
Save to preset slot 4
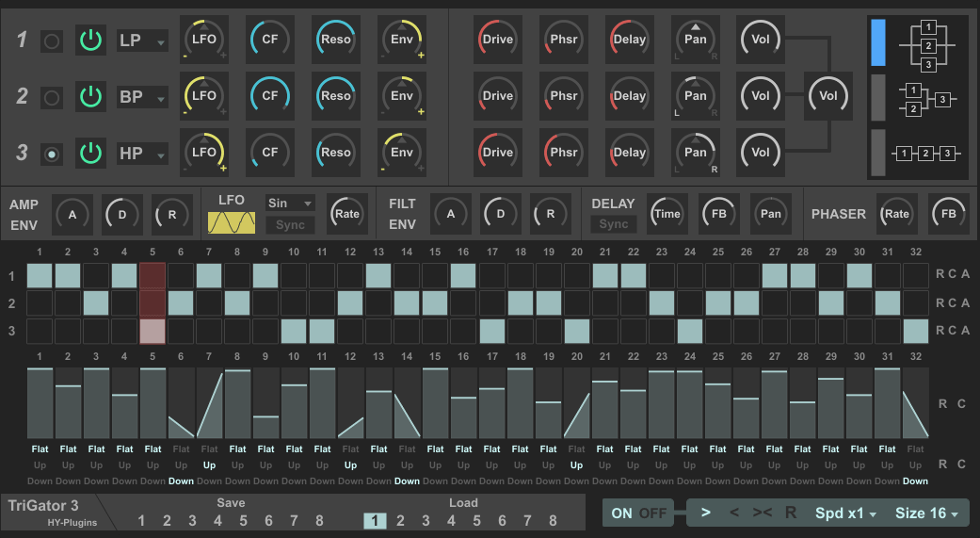pyautogui.click(x=217, y=521)
